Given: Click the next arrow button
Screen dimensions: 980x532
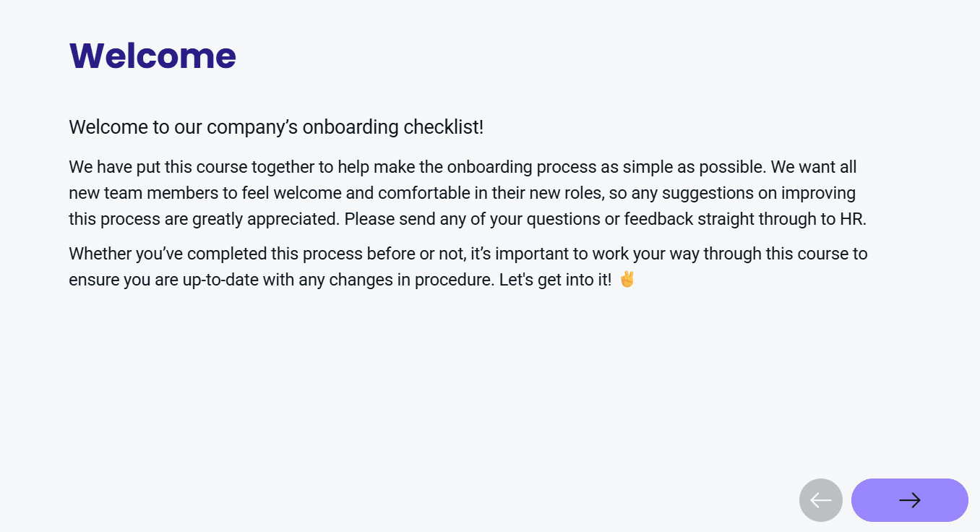Looking at the screenshot, I should [x=909, y=500].
